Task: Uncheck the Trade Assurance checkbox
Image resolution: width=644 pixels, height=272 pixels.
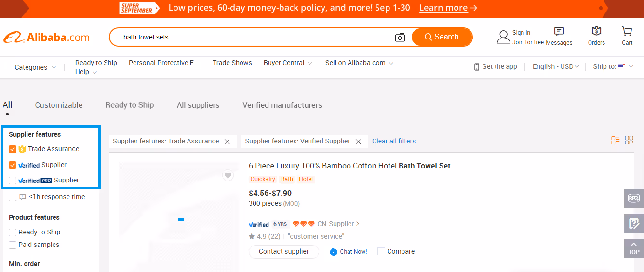Action: click(x=13, y=149)
